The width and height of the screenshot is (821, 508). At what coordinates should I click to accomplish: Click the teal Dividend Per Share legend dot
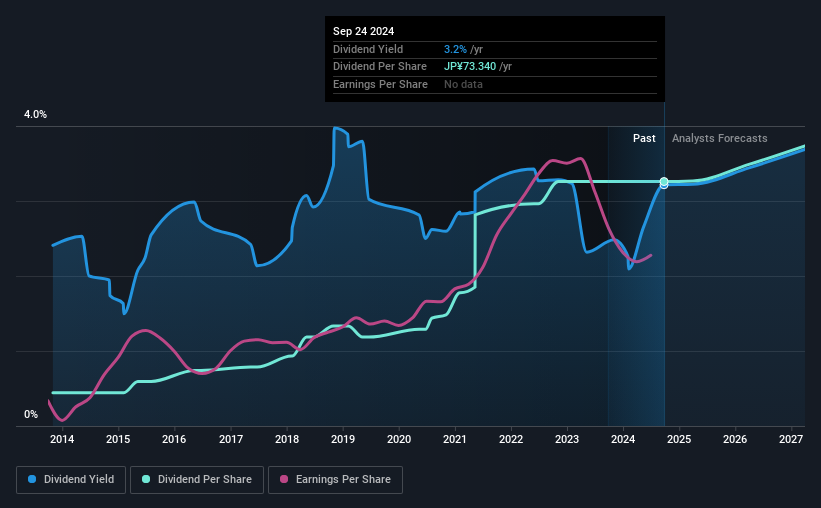coord(146,479)
